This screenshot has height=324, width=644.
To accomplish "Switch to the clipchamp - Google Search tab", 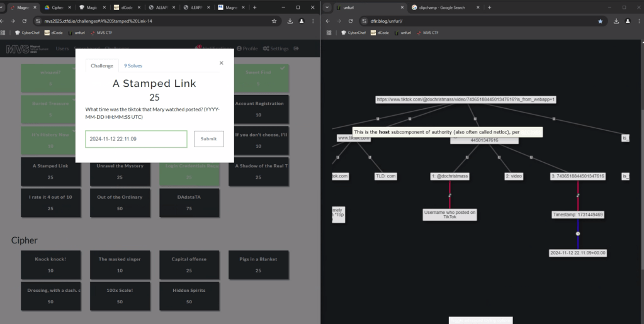I will (443, 8).
